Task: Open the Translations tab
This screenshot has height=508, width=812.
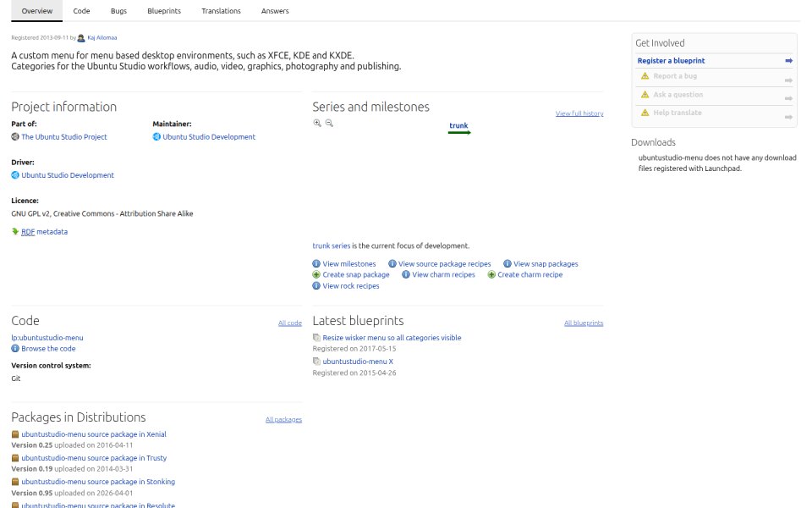Action: click(x=221, y=11)
